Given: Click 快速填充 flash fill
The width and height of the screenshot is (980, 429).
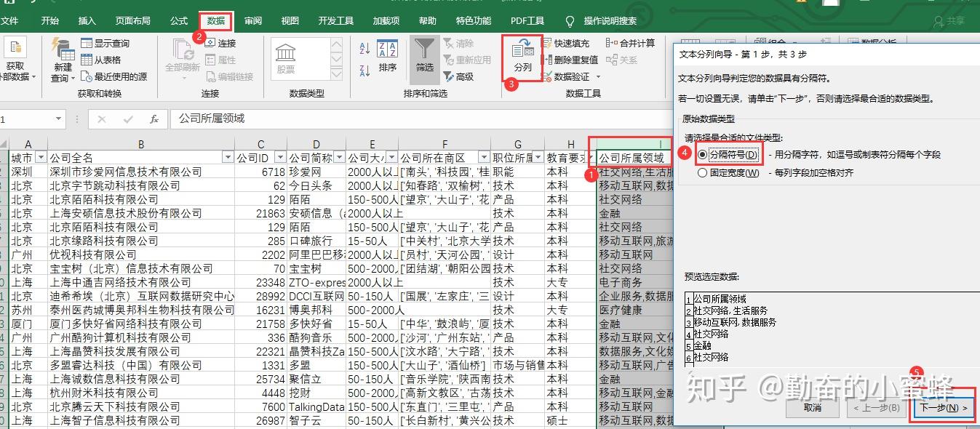Looking at the screenshot, I should pyautogui.click(x=566, y=44).
